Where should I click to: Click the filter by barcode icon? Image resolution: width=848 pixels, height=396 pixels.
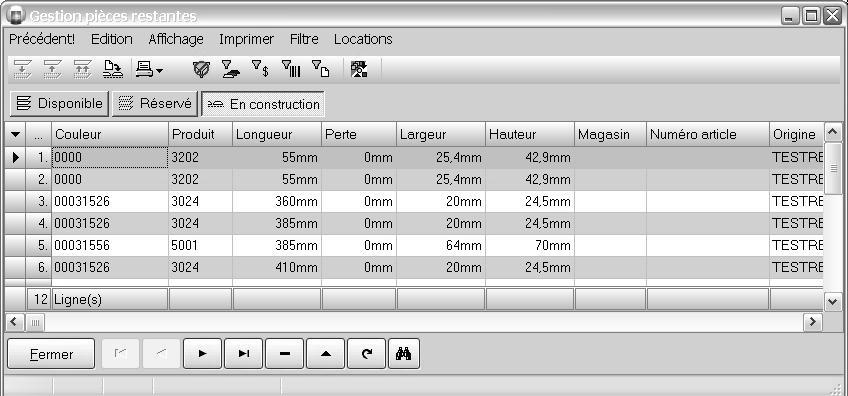[291, 69]
